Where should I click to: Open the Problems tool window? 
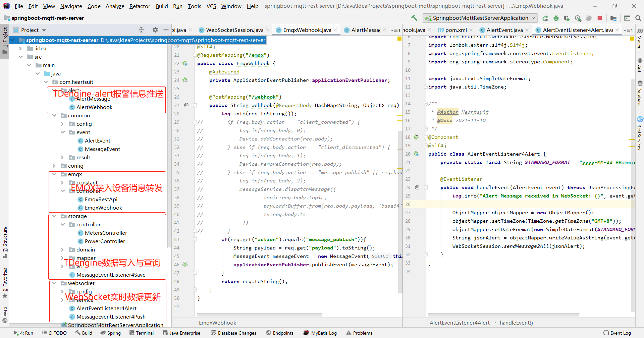click(359, 333)
